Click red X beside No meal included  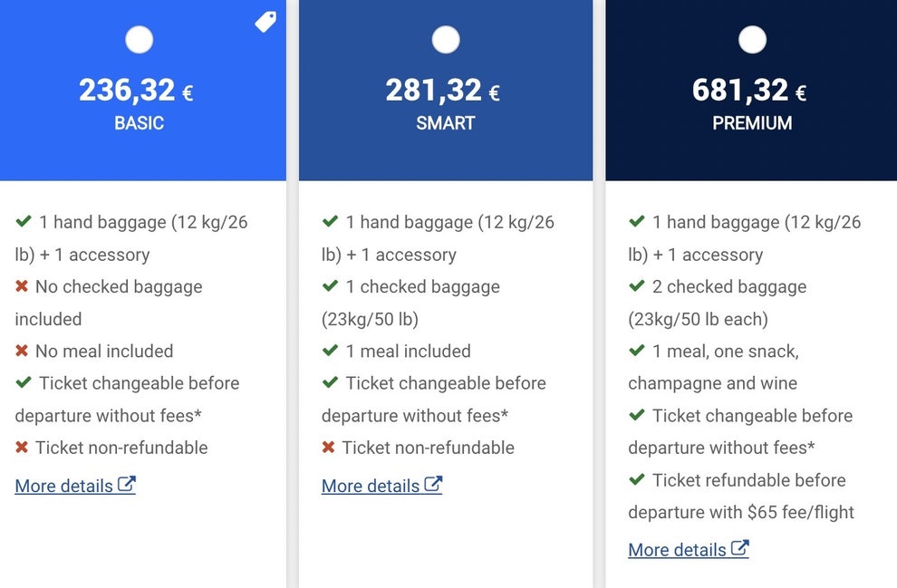click(x=22, y=351)
